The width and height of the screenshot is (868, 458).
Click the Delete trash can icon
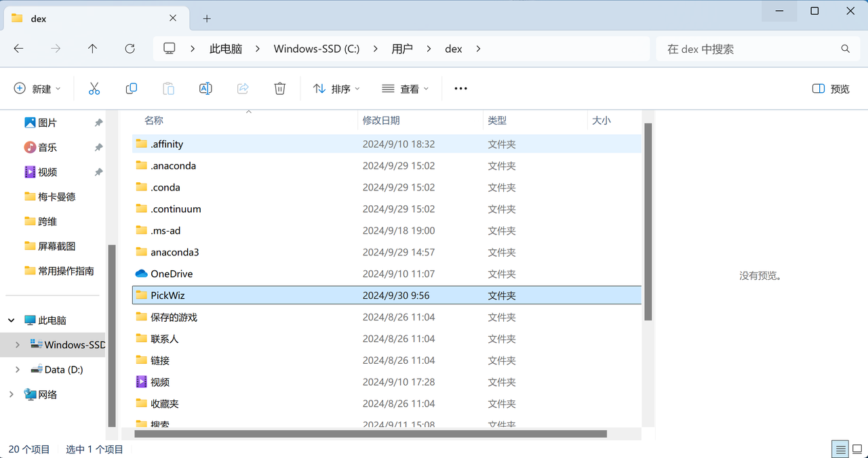(279, 89)
